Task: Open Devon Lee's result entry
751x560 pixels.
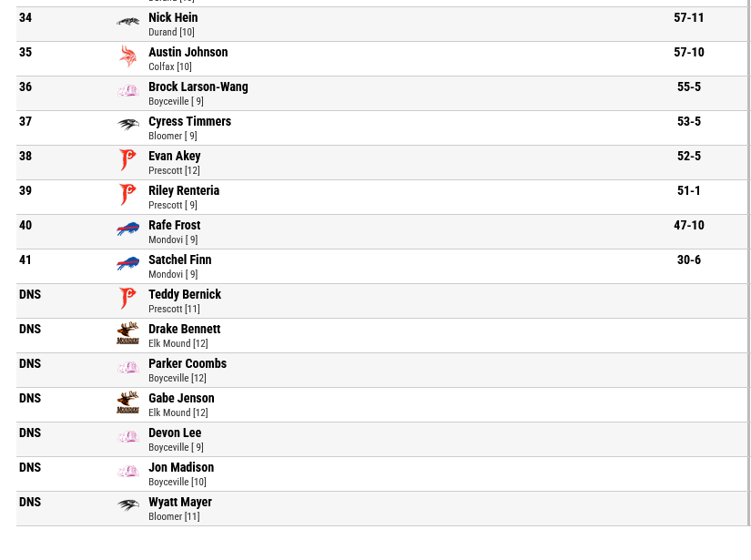Action: click(x=175, y=433)
